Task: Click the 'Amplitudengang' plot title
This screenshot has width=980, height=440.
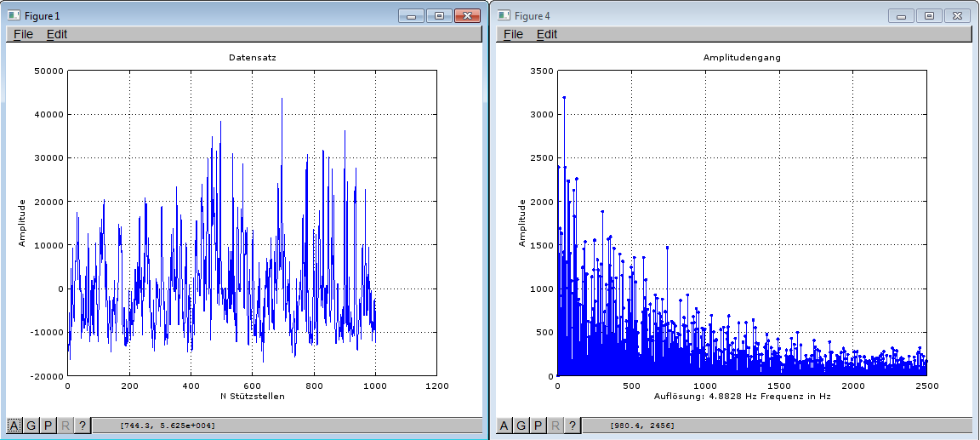Action: click(x=742, y=58)
